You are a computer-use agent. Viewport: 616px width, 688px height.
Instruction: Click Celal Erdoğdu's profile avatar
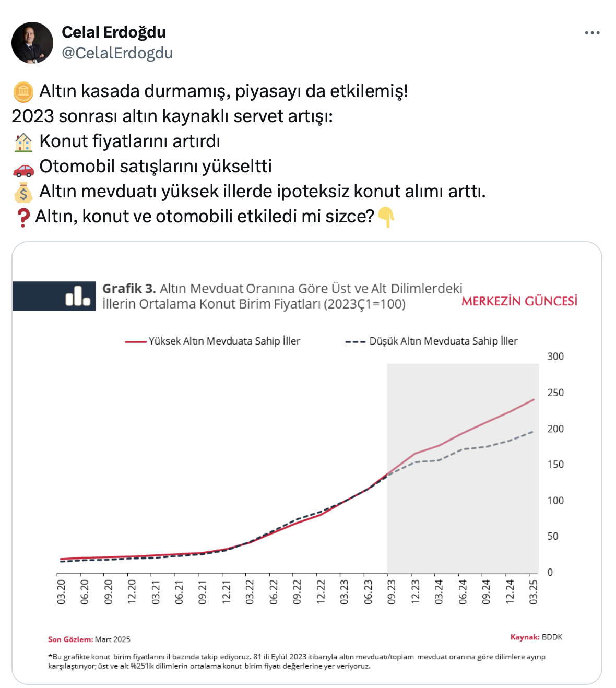[32, 43]
